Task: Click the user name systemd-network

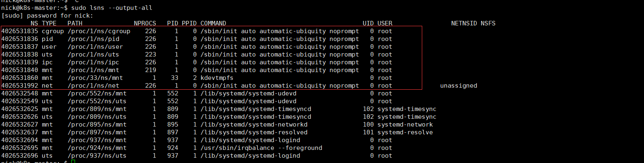Action: [405, 125]
